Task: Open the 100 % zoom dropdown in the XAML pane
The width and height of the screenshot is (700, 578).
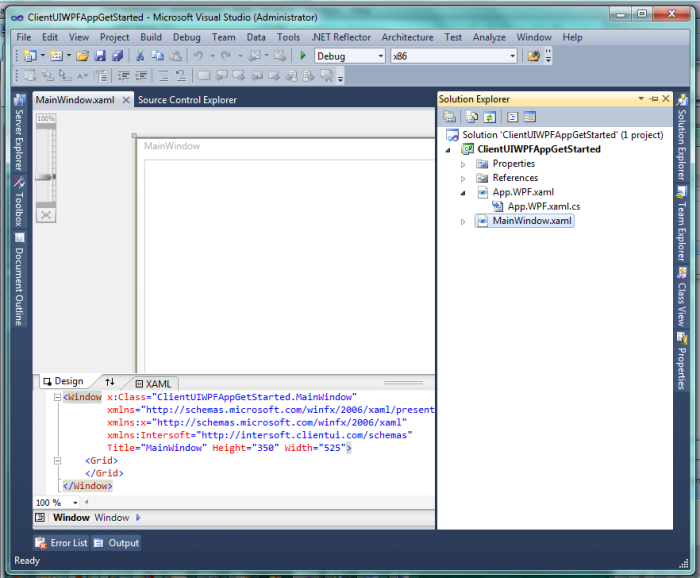Action: (75, 503)
